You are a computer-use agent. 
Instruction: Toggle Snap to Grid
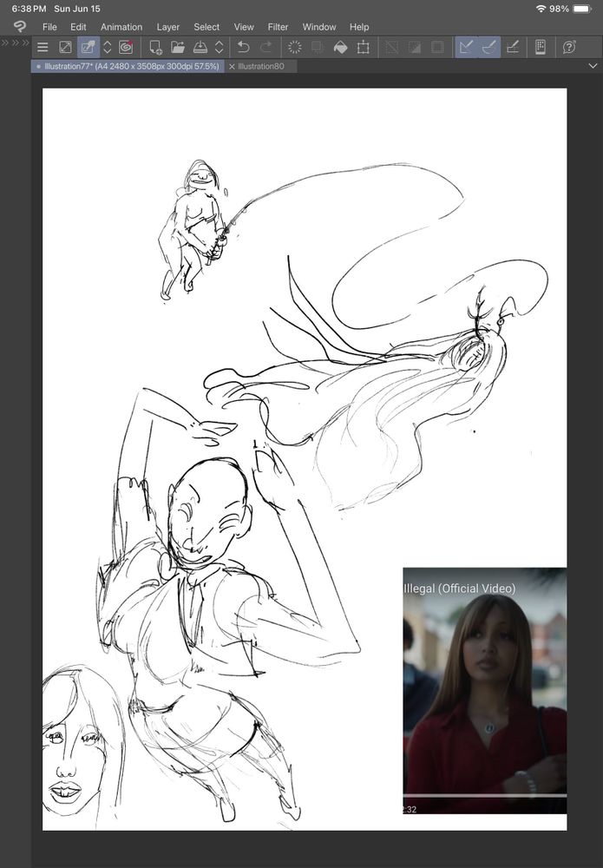click(512, 48)
